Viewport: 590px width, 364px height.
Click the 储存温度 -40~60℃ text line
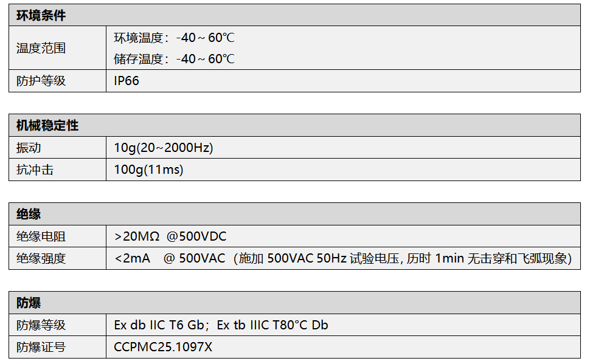[174, 59]
